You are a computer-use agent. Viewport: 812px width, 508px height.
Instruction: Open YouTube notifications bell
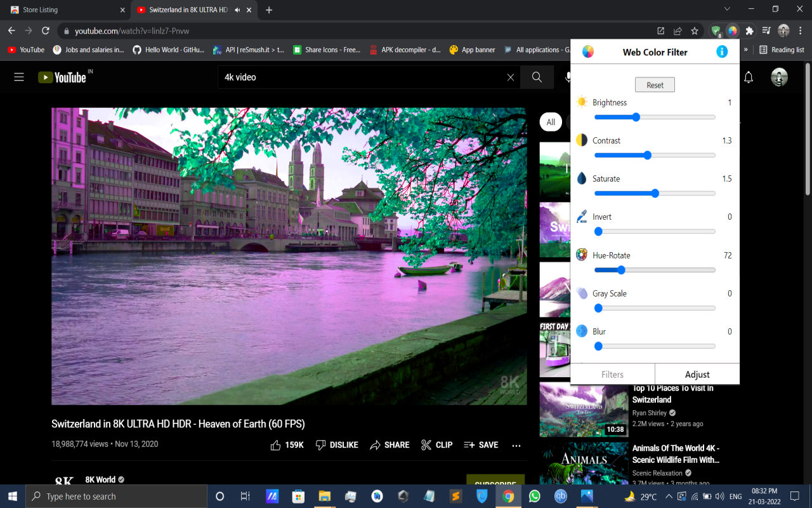[x=749, y=77]
